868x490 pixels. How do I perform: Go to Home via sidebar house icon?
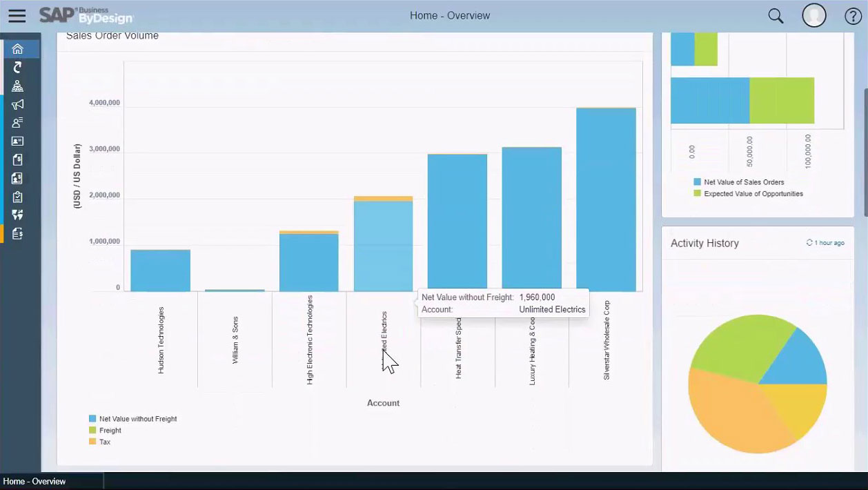point(18,49)
